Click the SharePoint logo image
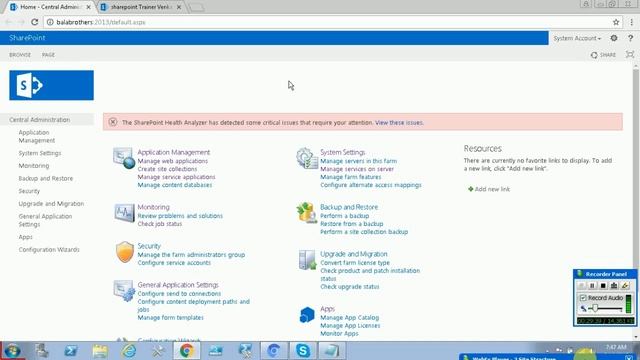 [x=51, y=85]
